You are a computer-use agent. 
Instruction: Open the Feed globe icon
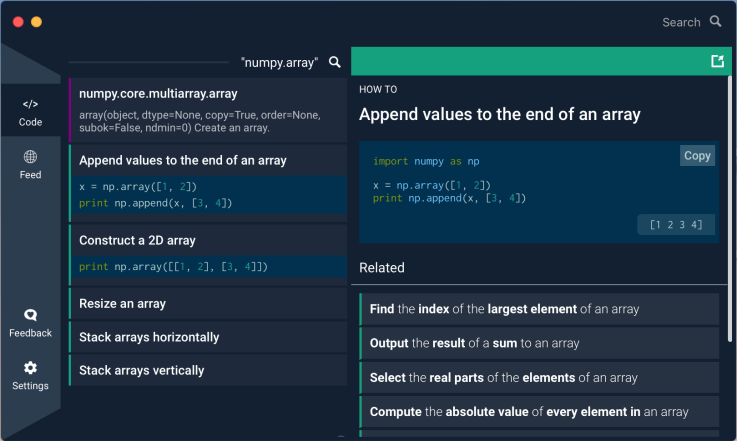click(x=30, y=157)
